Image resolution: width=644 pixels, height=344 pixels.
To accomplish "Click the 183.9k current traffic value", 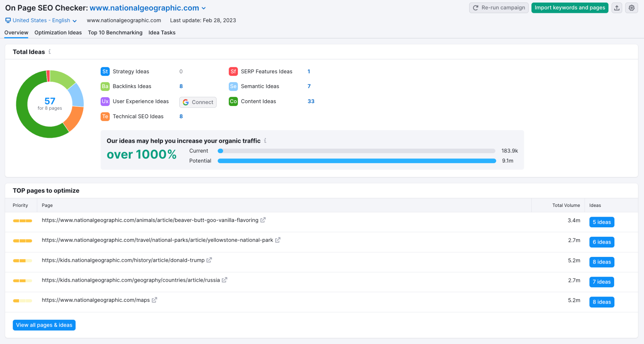I will 510,151.
